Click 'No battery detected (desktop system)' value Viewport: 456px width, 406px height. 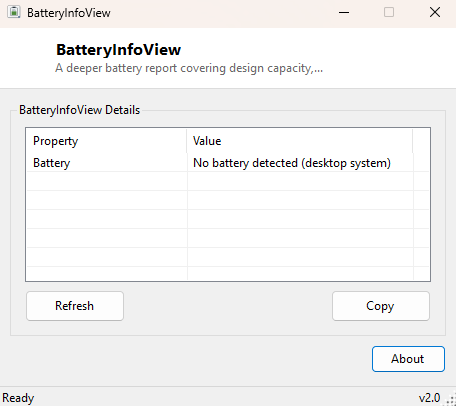tap(292, 163)
